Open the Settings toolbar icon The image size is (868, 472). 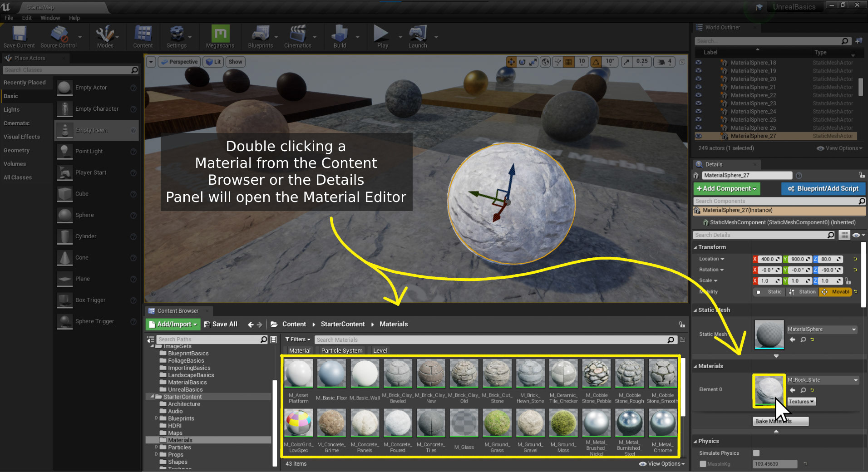(x=177, y=36)
